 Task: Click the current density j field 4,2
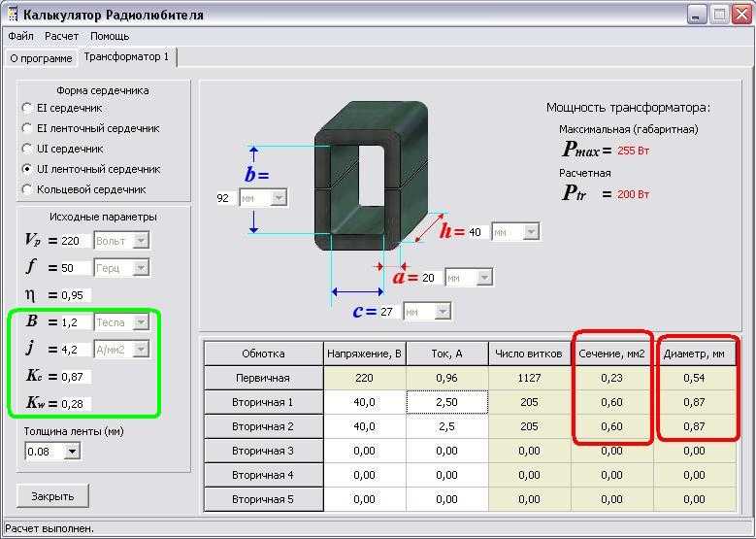(x=76, y=350)
